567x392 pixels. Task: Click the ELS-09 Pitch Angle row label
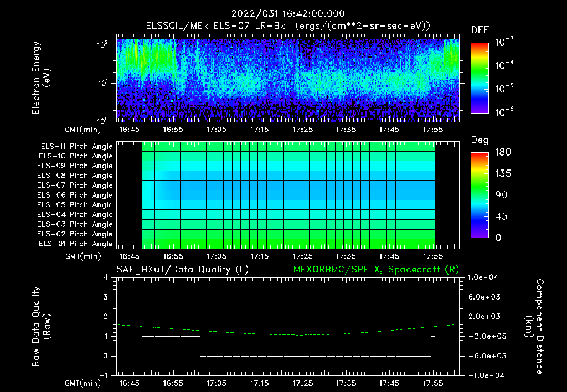click(x=75, y=166)
